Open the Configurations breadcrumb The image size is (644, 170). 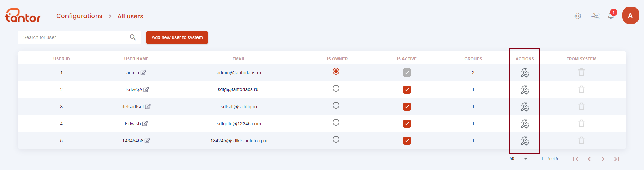point(79,16)
